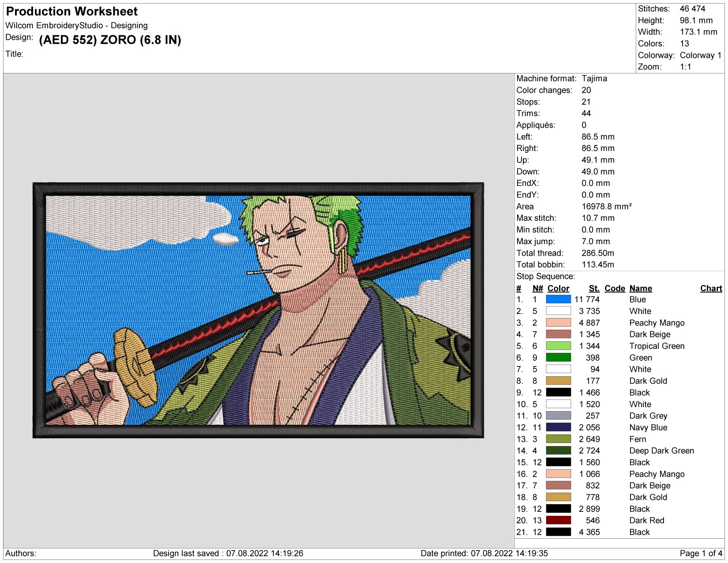
Task: Click the stitch count '46 474'
Action: point(692,9)
